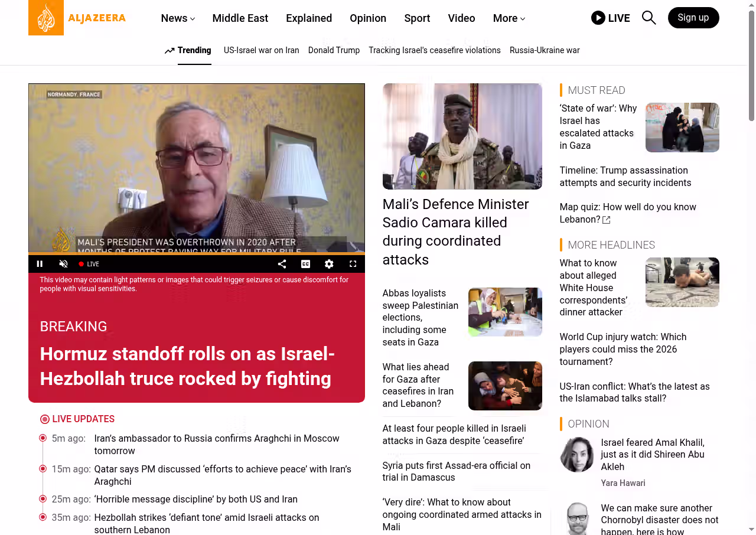Click the LIVE play icon in header

(598, 18)
